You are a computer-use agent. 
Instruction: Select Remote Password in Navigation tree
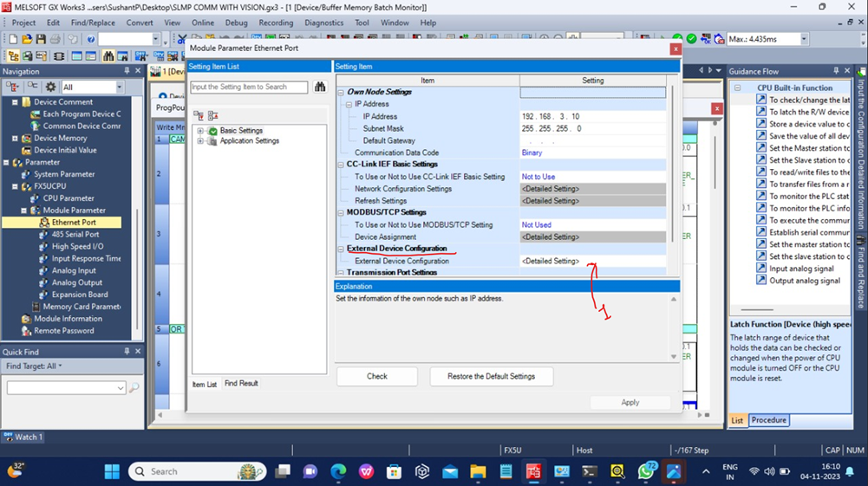click(63, 331)
